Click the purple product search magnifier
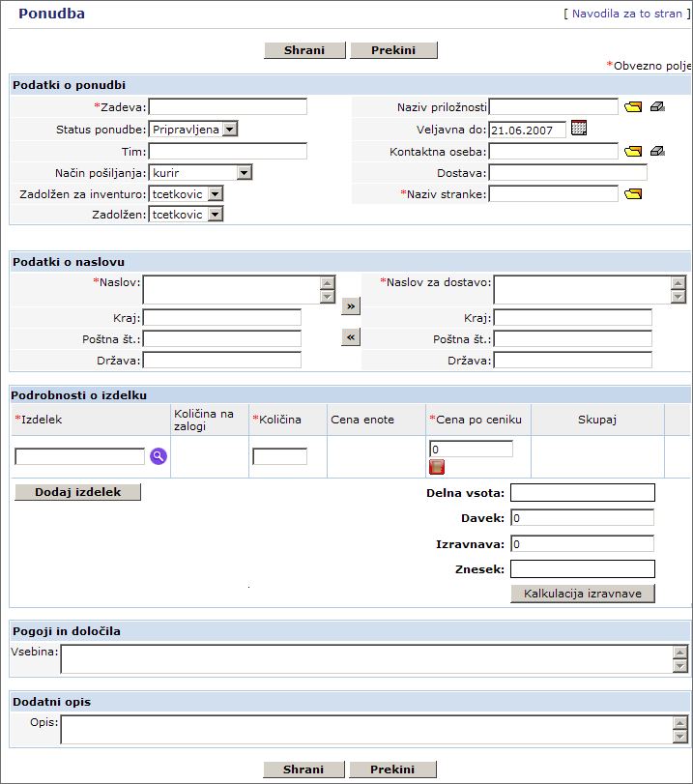693x784 pixels. [x=159, y=456]
